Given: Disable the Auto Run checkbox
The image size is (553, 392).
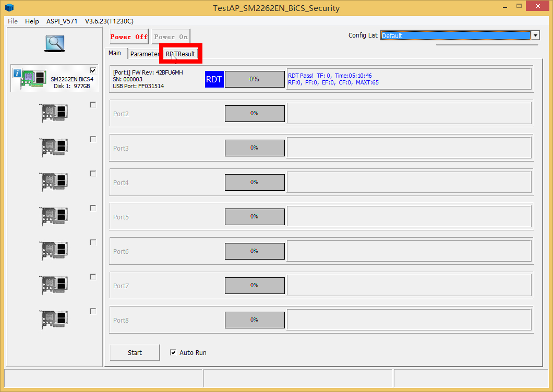Looking at the screenshot, I should (173, 352).
